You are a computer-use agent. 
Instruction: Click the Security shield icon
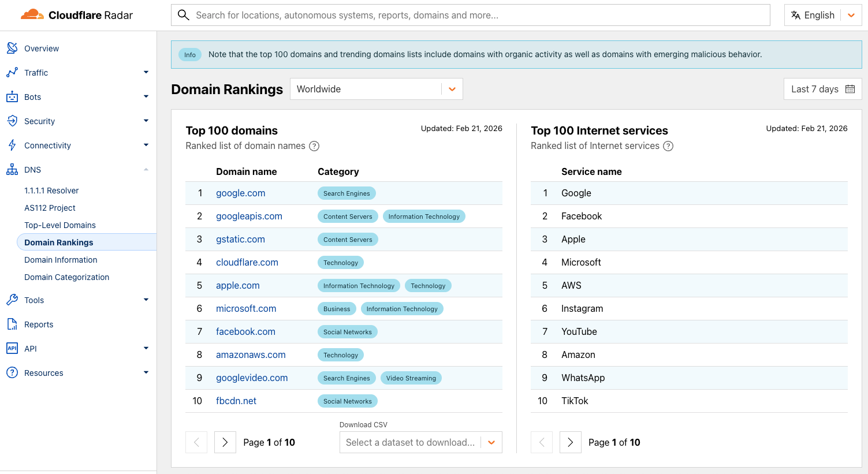(x=12, y=121)
